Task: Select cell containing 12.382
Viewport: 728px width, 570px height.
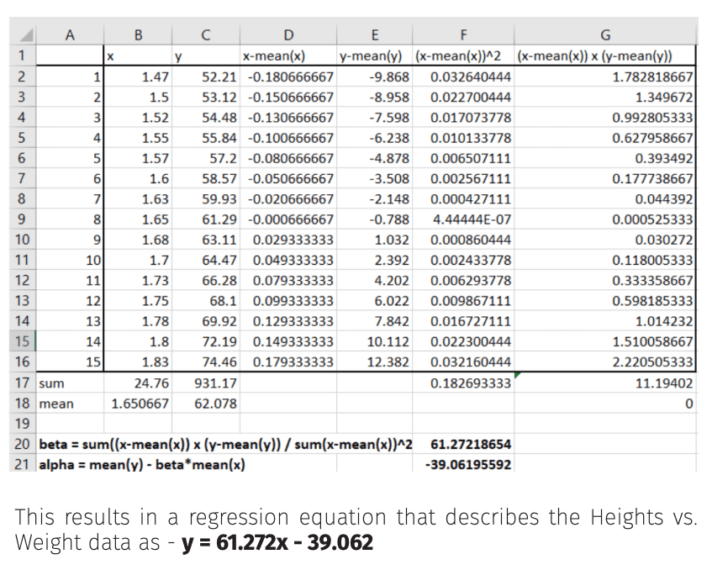Action: 375,362
